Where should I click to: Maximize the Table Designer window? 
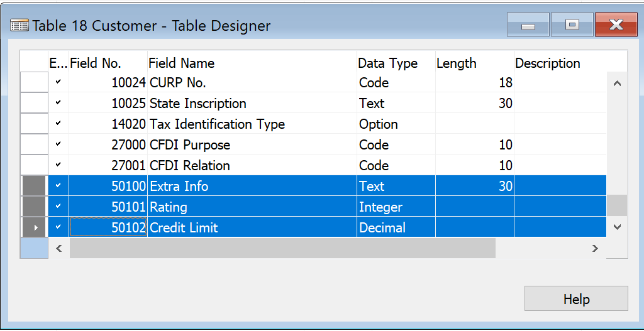(572, 25)
